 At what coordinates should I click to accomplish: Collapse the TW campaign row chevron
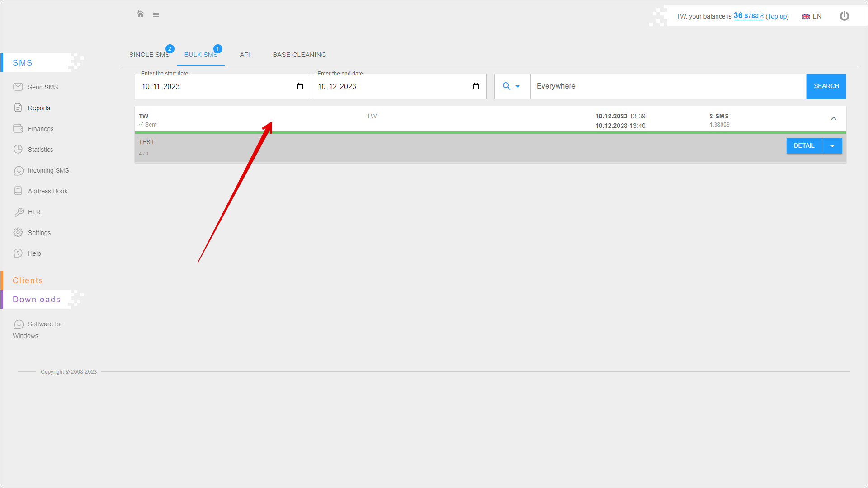pyautogui.click(x=834, y=118)
